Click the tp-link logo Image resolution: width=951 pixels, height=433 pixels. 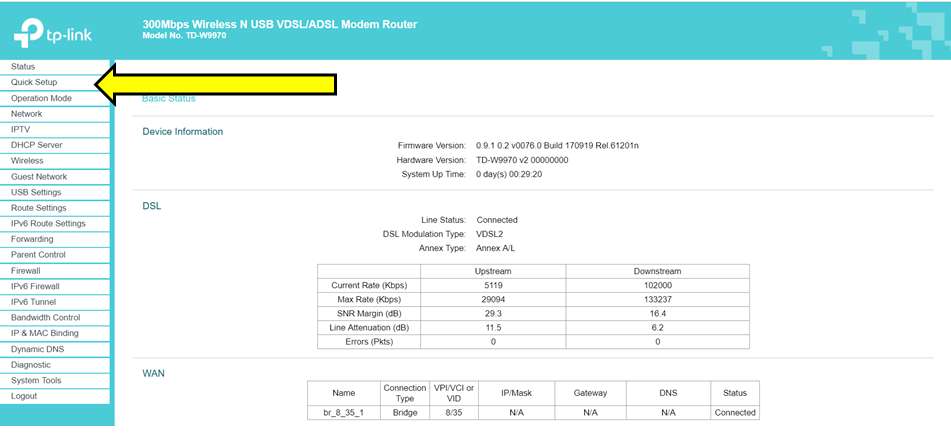53,33
